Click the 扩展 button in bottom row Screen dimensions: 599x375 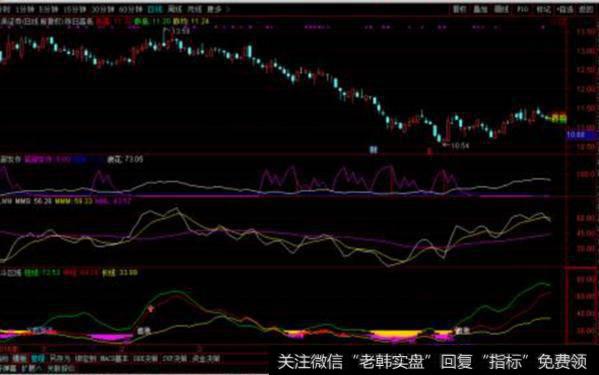coord(32,369)
